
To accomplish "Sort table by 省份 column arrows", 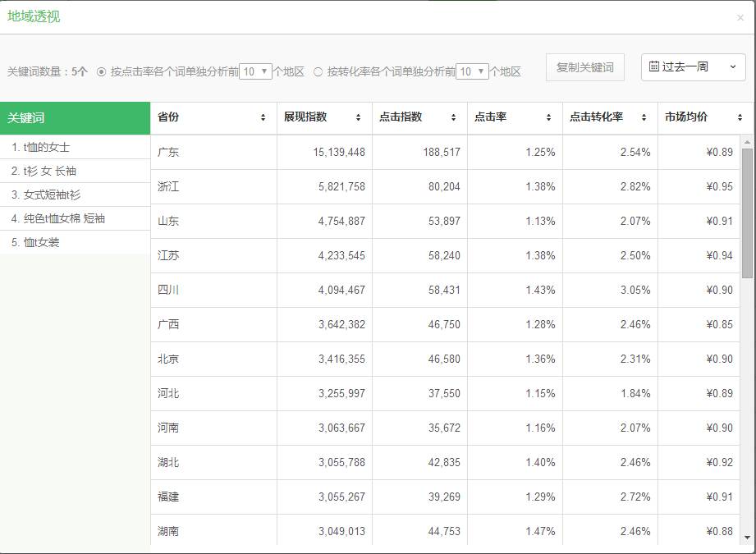I will [x=263, y=117].
